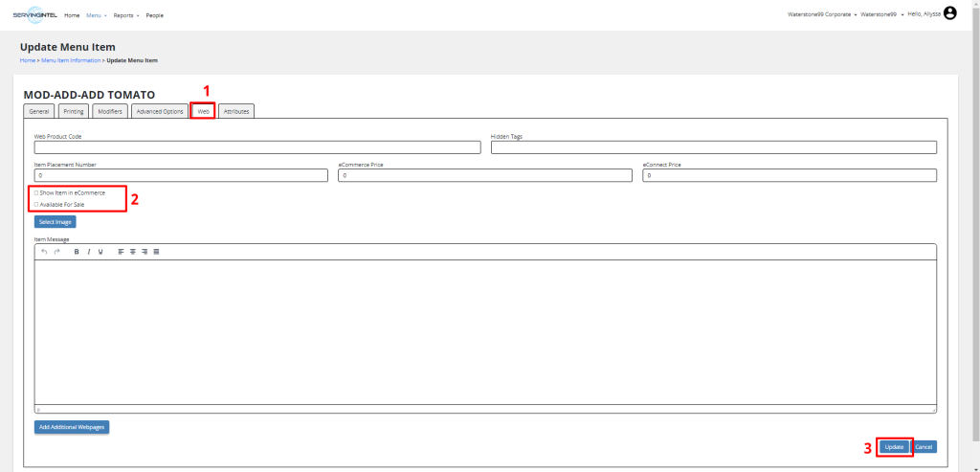Toggle underline formatting in Item Message
The image size is (980, 472).
100,251
